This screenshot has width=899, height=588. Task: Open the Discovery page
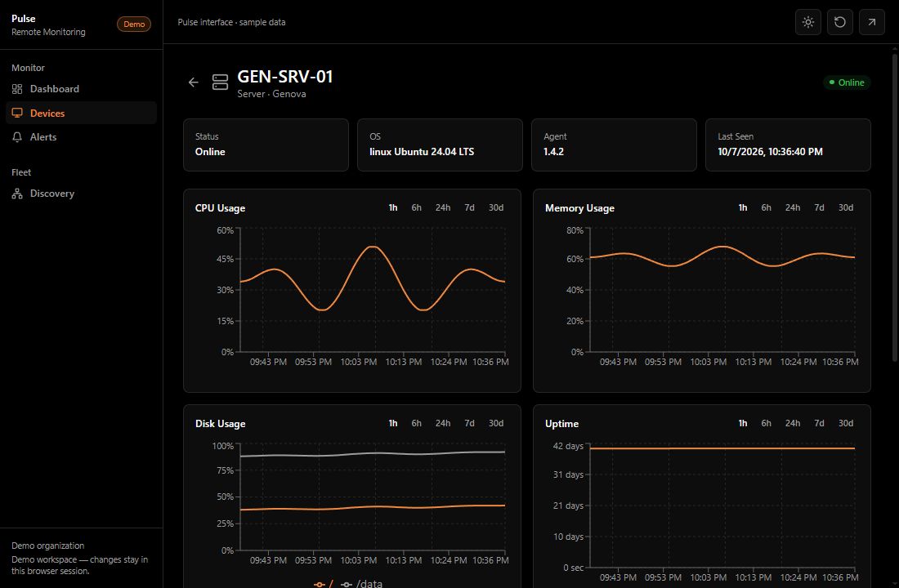point(81,194)
